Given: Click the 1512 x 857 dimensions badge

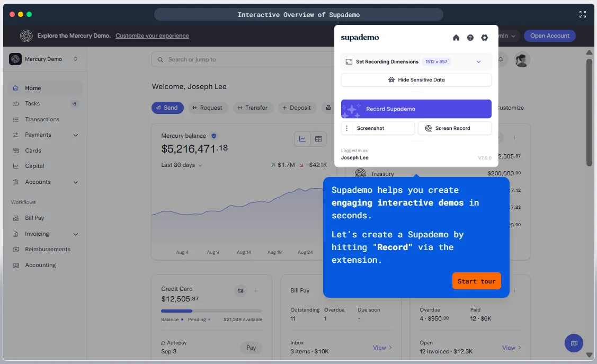Looking at the screenshot, I should click(x=436, y=61).
